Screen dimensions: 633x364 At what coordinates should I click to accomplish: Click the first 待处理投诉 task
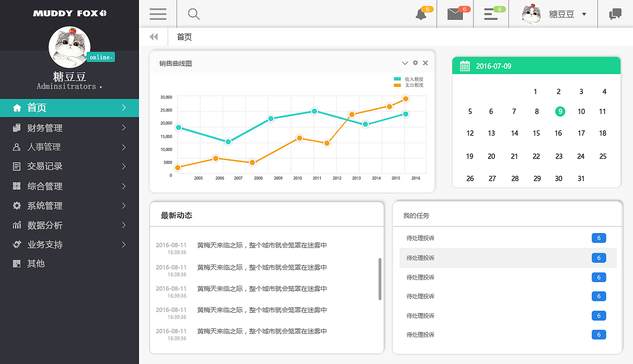tap(420, 238)
